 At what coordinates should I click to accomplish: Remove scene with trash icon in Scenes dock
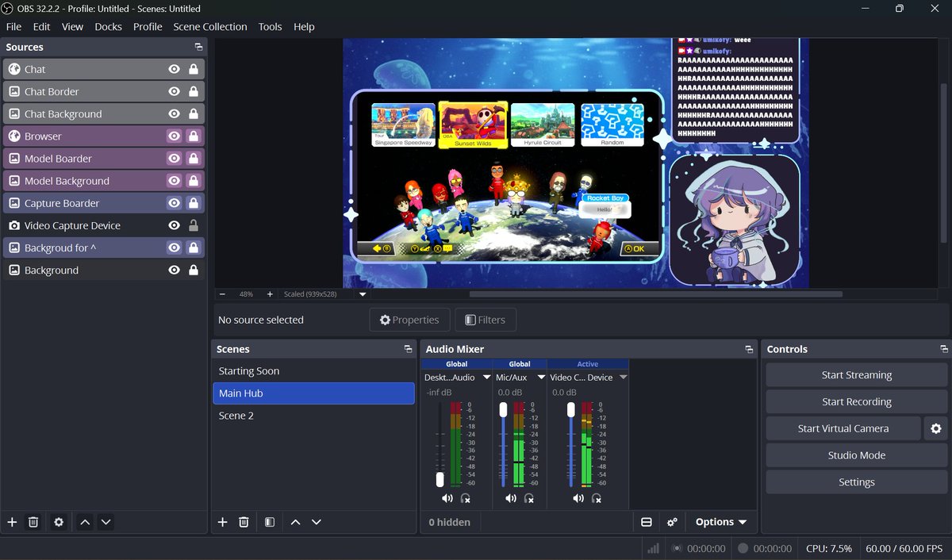coord(244,522)
